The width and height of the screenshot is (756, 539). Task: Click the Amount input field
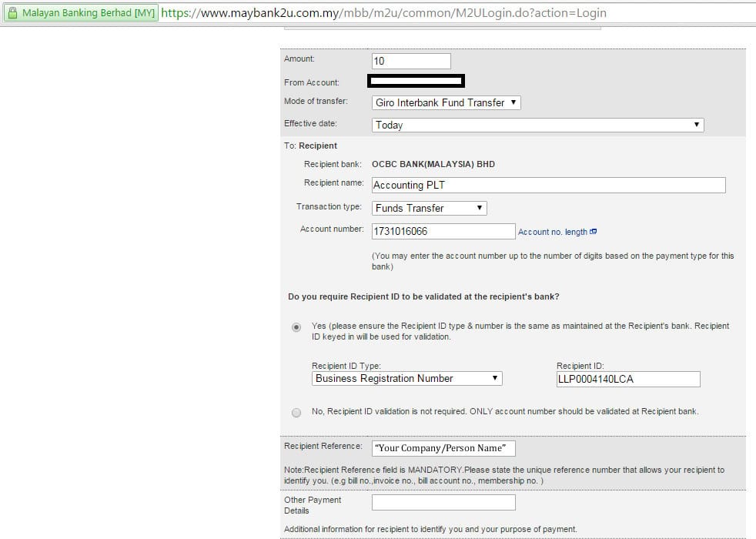(x=411, y=62)
